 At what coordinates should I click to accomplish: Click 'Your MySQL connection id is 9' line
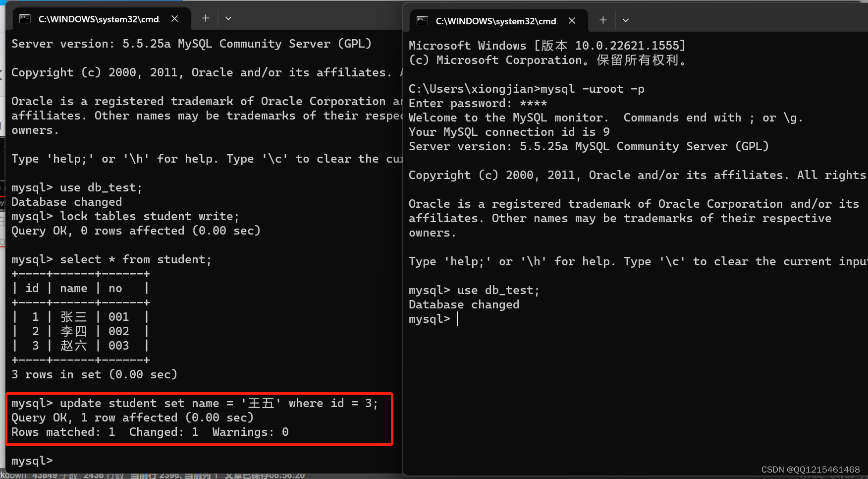coord(509,132)
